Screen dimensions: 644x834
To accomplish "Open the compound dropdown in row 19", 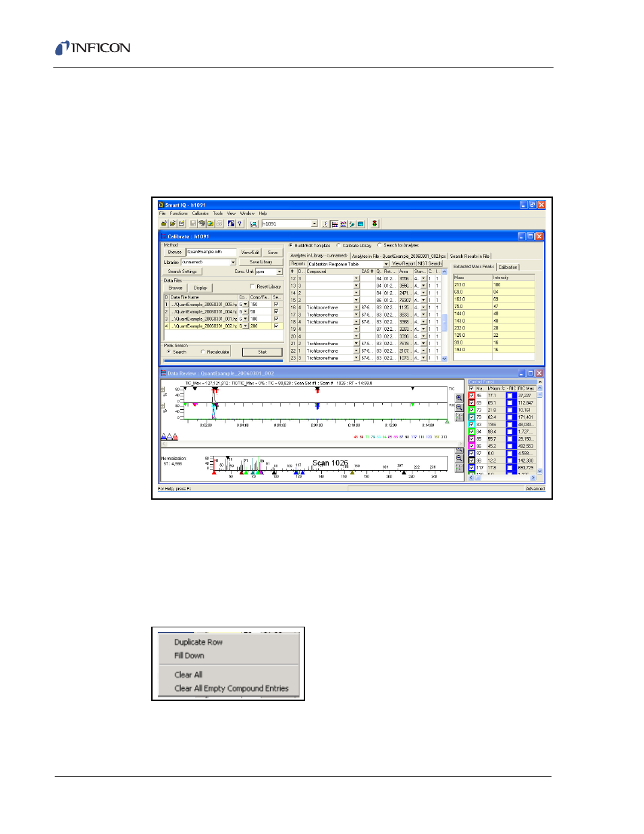I will click(356, 329).
